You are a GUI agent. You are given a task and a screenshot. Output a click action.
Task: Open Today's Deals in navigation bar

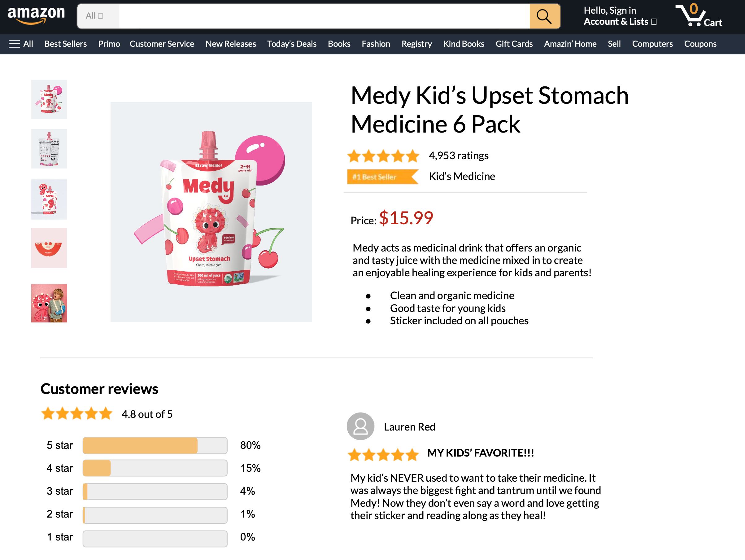(292, 44)
